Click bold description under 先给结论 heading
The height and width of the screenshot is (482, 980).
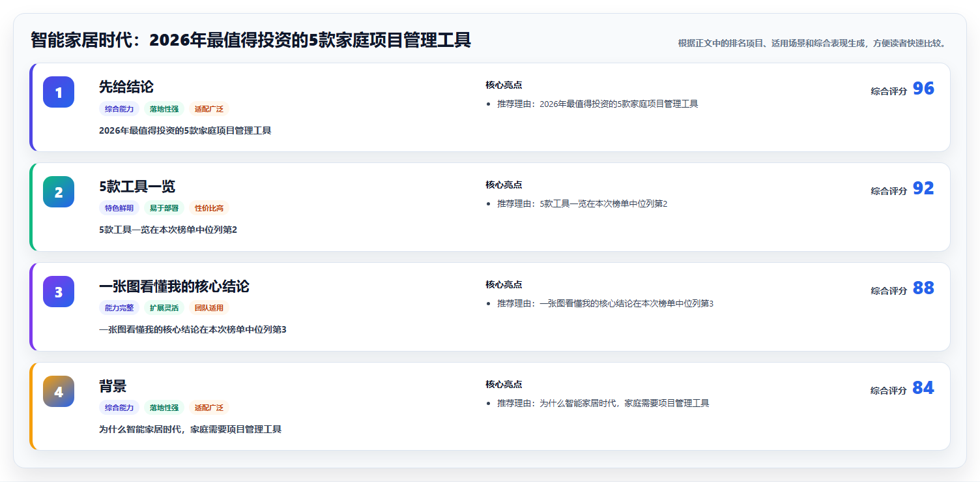click(185, 130)
